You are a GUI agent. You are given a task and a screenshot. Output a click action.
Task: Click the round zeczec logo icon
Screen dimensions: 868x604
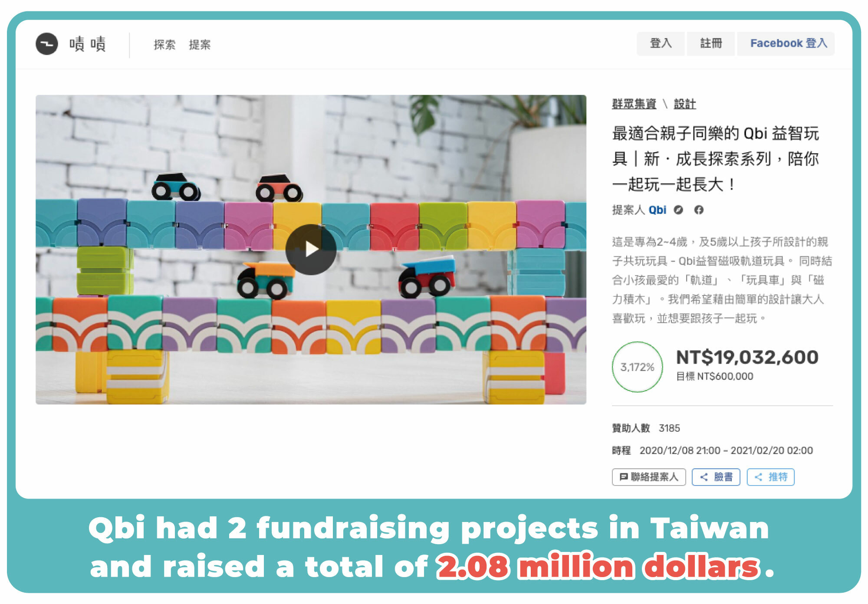pos(46,44)
